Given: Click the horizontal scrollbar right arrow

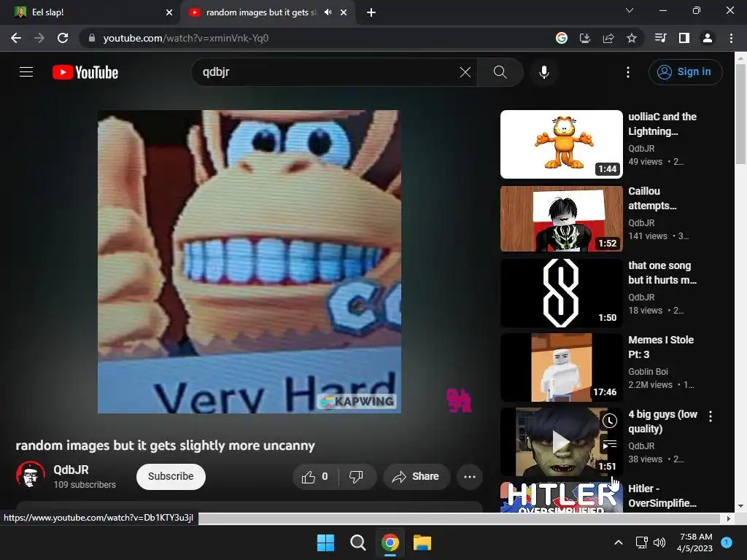Looking at the screenshot, I should pos(728,518).
